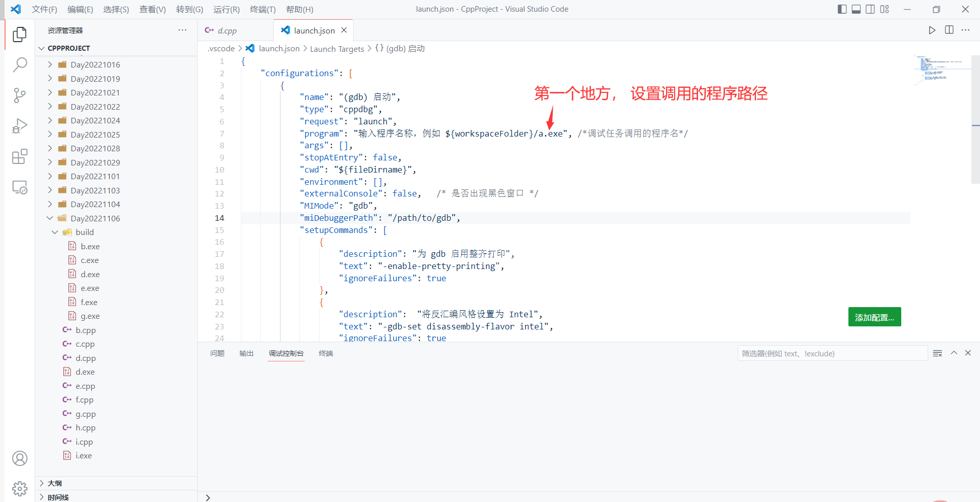Open the Explorer view in activity bar
Screen dimensions: 980x502
20,34
